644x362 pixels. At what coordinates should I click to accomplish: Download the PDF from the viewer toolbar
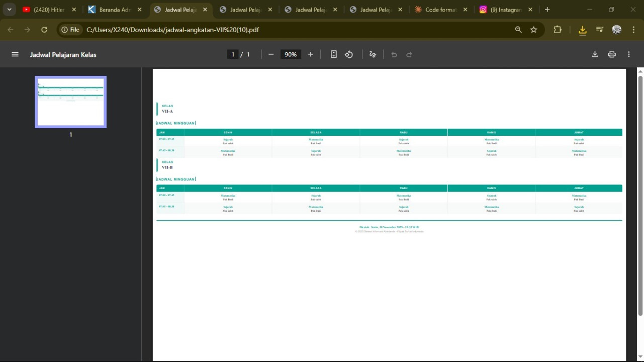pyautogui.click(x=595, y=54)
